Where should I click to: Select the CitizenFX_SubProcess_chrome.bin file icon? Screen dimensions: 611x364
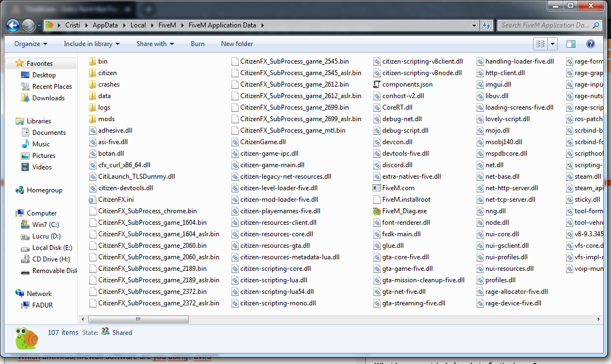pyautogui.click(x=93, y=211)
